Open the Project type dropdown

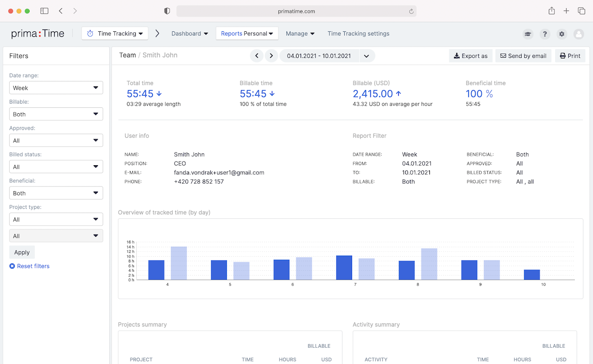[x=56, y=219]
